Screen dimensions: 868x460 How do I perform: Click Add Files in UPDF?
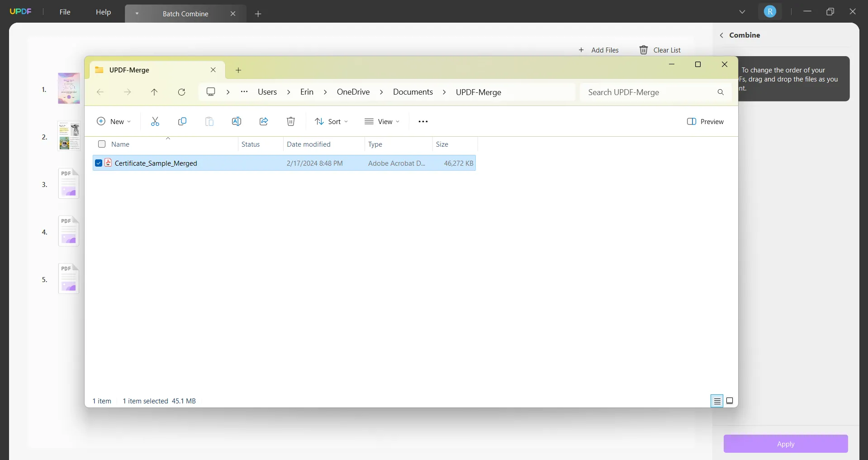coord(598,50)
